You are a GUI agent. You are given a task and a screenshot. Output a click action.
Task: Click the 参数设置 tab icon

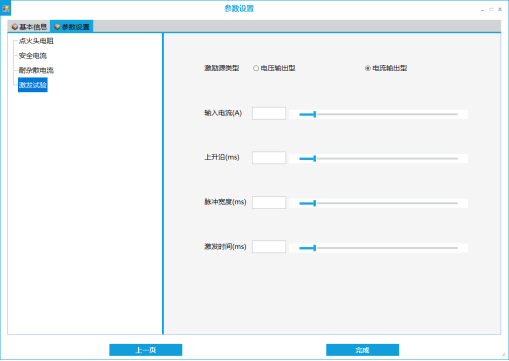coord(57,27)
